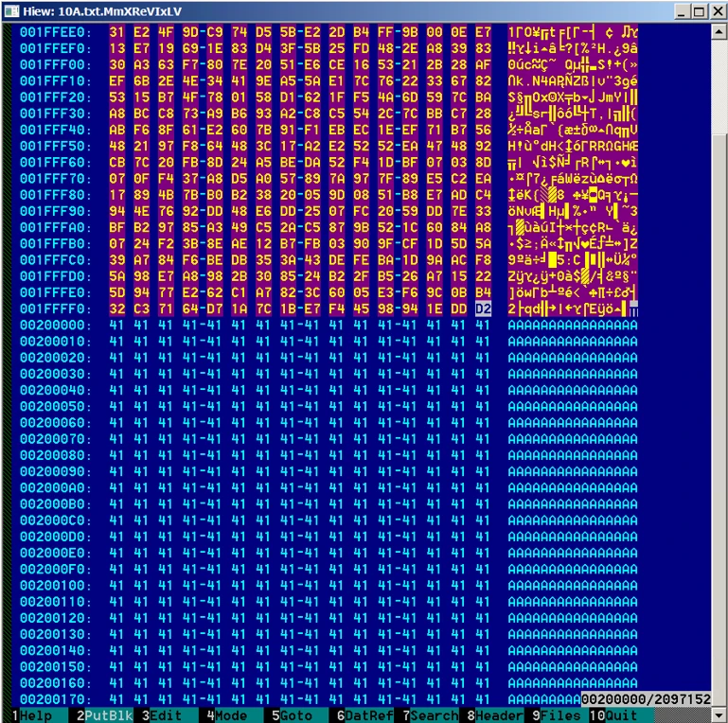
Task: Click the 00200000/2097152 position indicator
Action: (x=647, y=699)
